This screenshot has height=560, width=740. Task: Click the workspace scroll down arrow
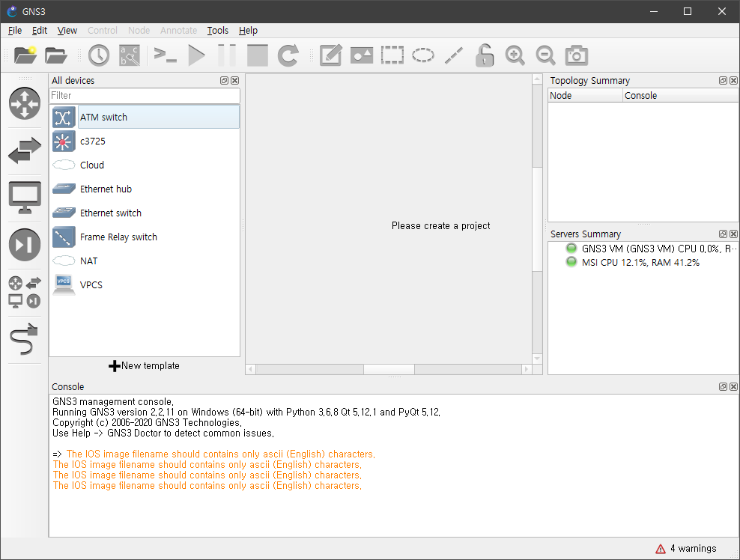click(x=537, y=359)
